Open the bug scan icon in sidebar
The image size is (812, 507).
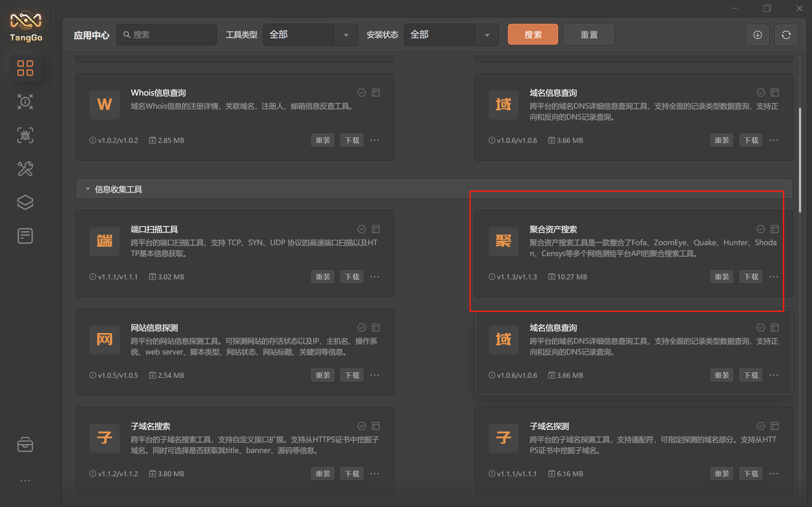point(25,135)
